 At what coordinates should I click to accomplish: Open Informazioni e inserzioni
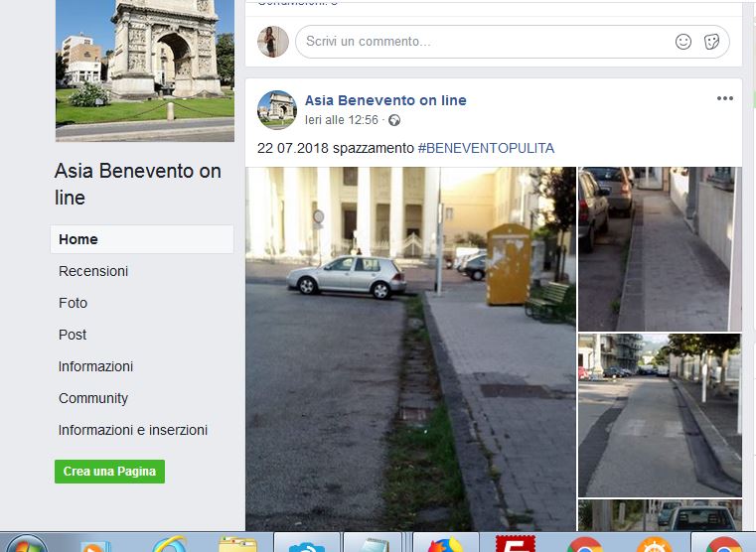click(x=133, y=430)
